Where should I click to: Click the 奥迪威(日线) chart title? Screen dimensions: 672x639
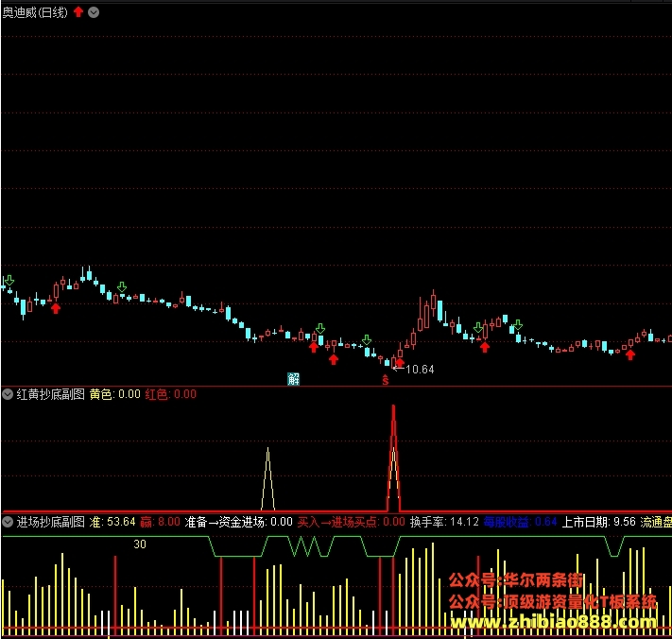point(35,12)
